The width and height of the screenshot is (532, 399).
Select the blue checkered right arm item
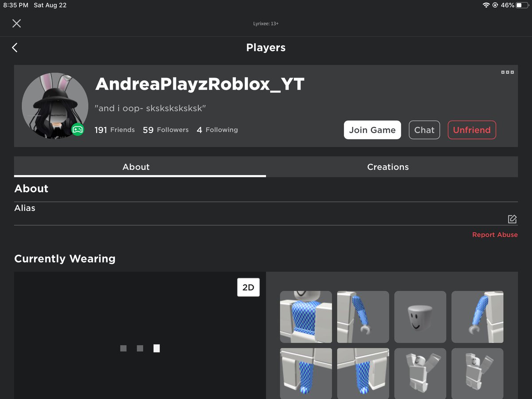point(363,317)
